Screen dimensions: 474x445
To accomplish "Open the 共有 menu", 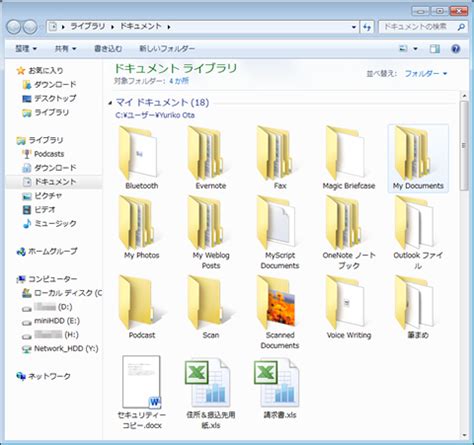I will (65, 49).
